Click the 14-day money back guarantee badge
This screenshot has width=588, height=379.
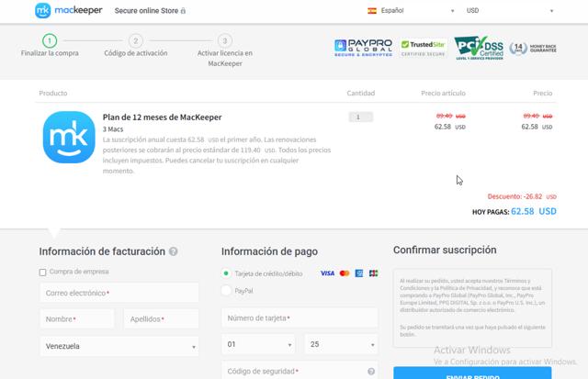533,49
